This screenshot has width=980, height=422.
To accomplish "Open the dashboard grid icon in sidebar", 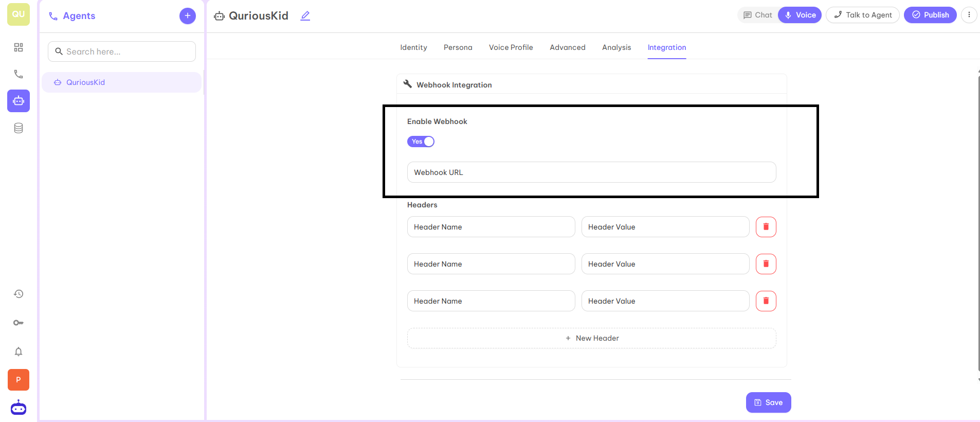I will click(x=19, y=47).
